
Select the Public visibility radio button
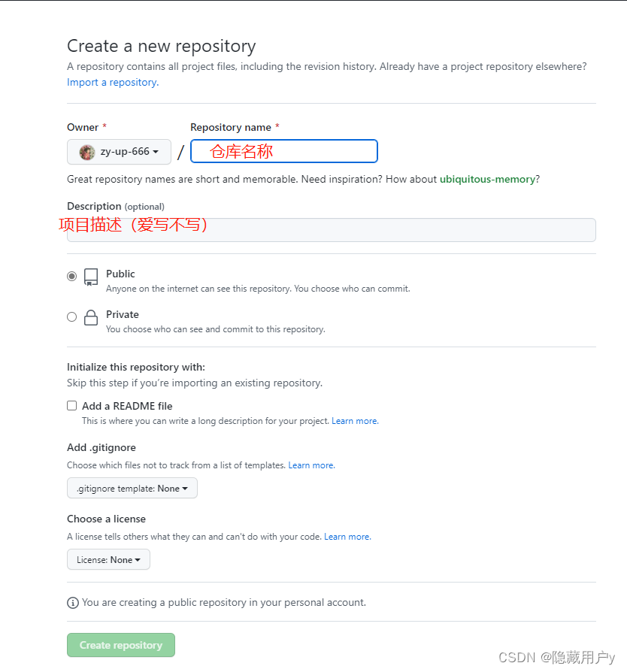click(x=71, y=275)
